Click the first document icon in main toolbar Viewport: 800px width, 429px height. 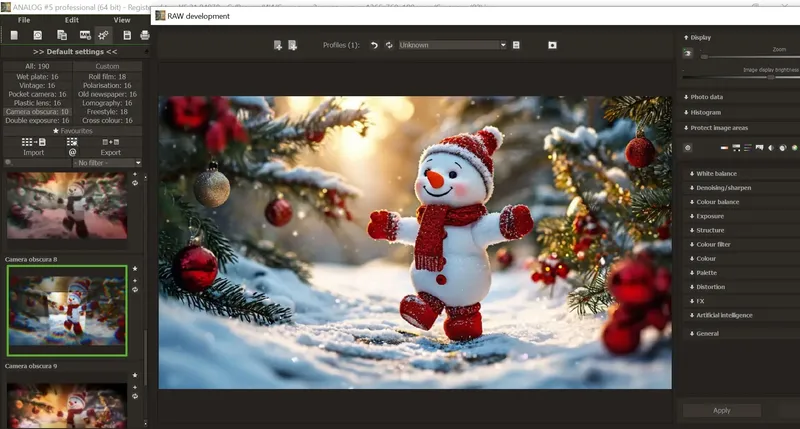coord(14,35)
